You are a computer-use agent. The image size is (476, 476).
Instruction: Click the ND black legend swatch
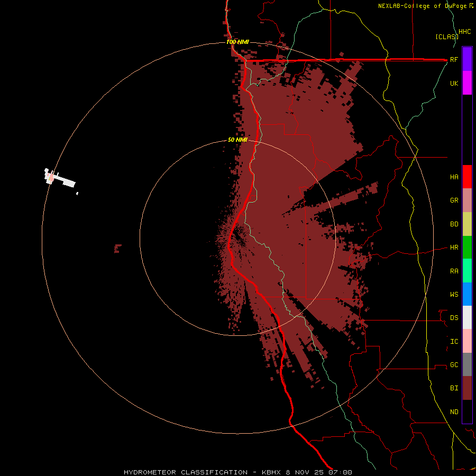click(467, 411)
